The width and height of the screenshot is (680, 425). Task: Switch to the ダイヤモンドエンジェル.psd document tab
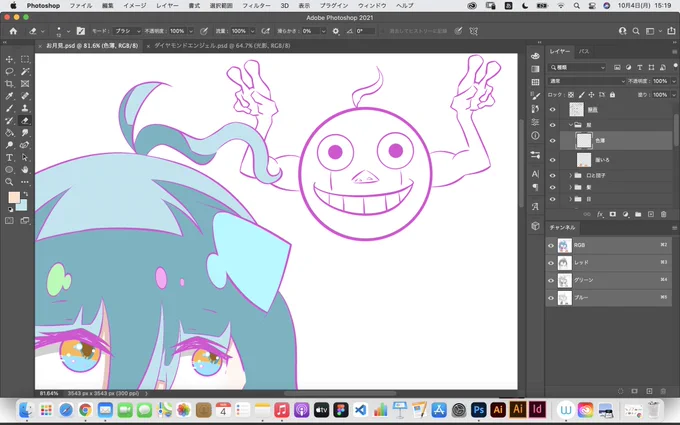(222, 46)
